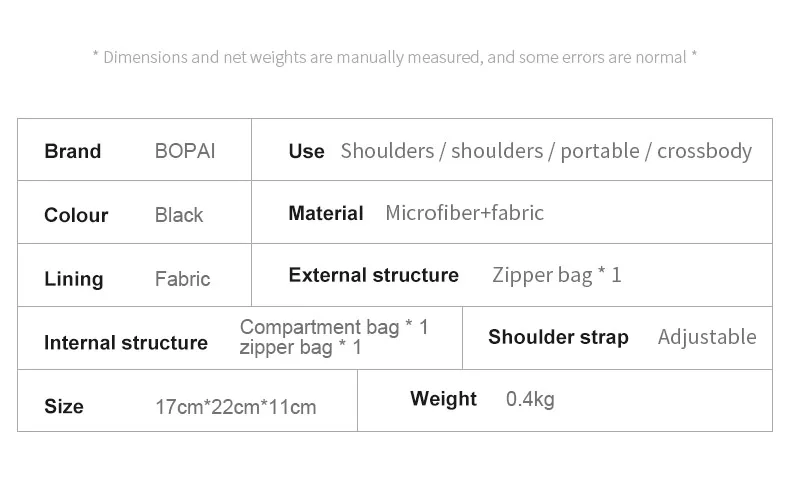Select the BOPAI brand value
The height and width of the screenshot is (502, 790).
185,151
